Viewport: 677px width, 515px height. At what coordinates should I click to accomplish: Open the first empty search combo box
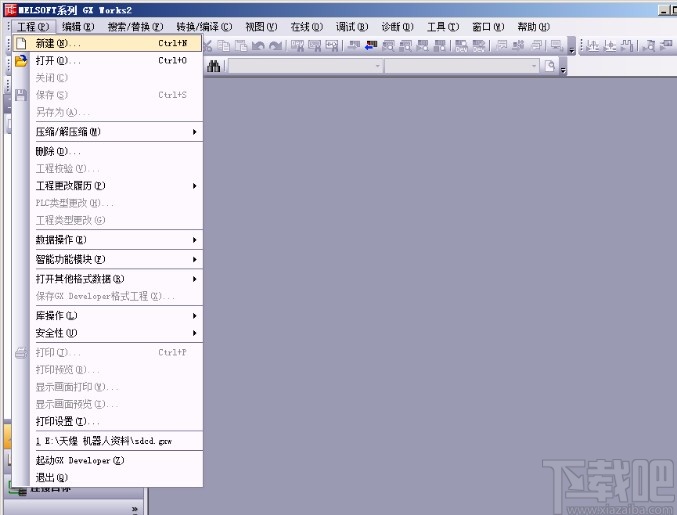point(306,66)
